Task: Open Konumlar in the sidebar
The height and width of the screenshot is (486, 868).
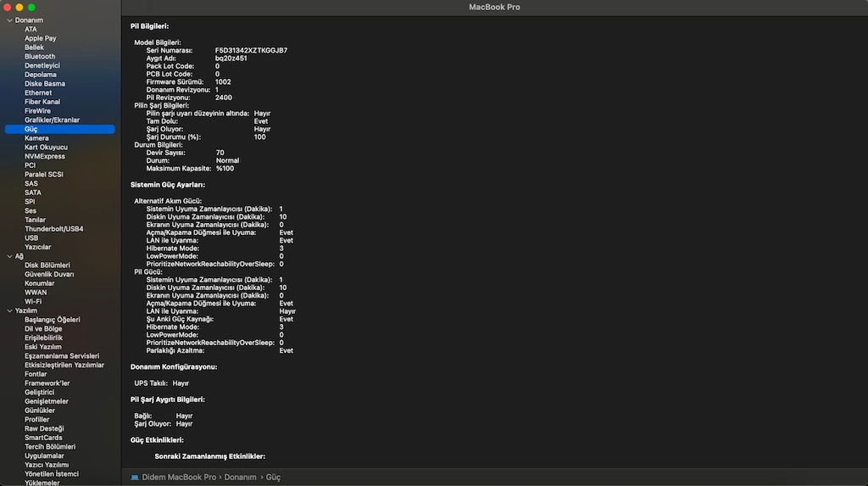Action: click(x=39, y=283)
